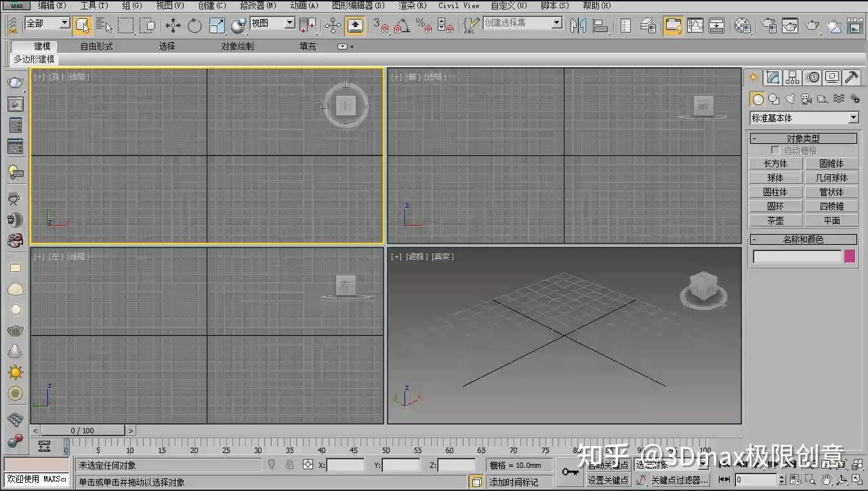Image resolution: width=868 pixels, height=491 pixels.
Task: Click the current frame number input field
Action: (x=756, y=478)
